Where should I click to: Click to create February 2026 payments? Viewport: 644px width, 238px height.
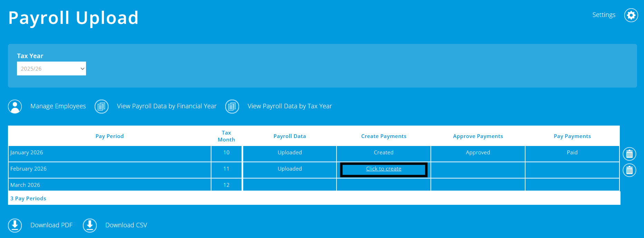coord(383,169)
